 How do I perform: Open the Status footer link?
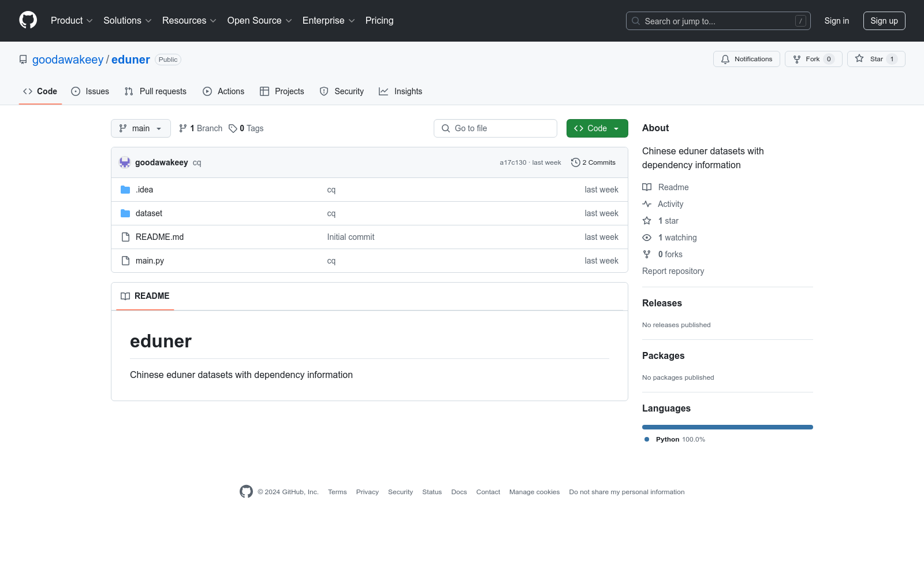point(432,492)
